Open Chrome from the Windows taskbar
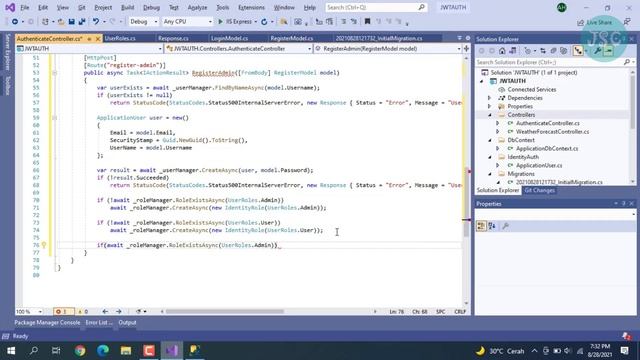This screenshot has height=360, width=640. point(80,350)
